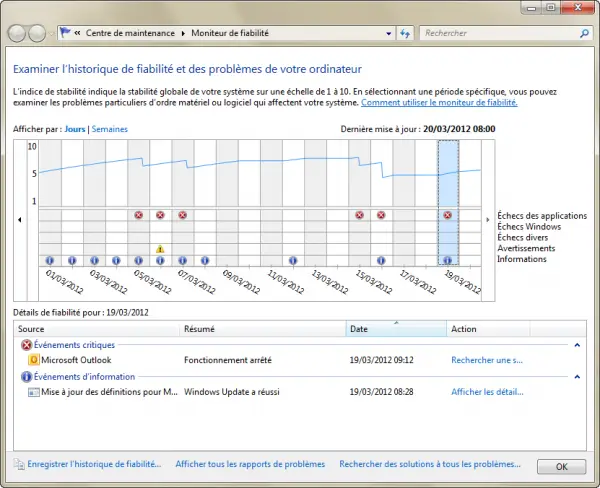Image resolution: width=600 pixels, height=488 pixels.
Task: Click information icon for 05/03/2012
Action: 139,261
